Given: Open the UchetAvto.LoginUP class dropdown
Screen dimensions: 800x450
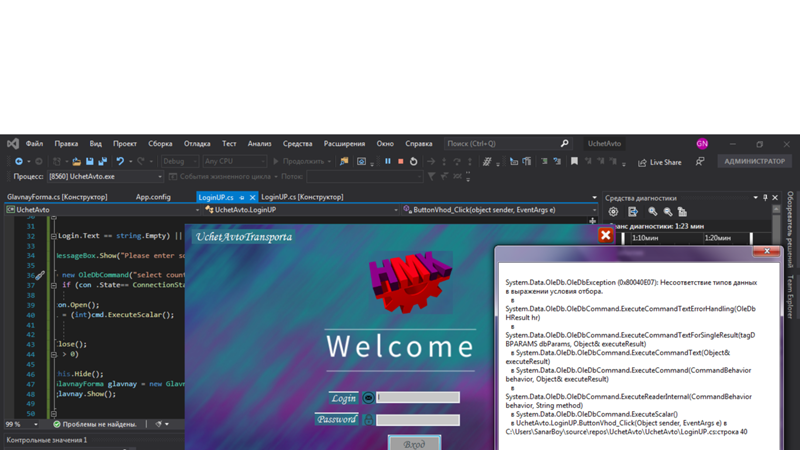Looking at the screenshot, I should click(301, 210).
